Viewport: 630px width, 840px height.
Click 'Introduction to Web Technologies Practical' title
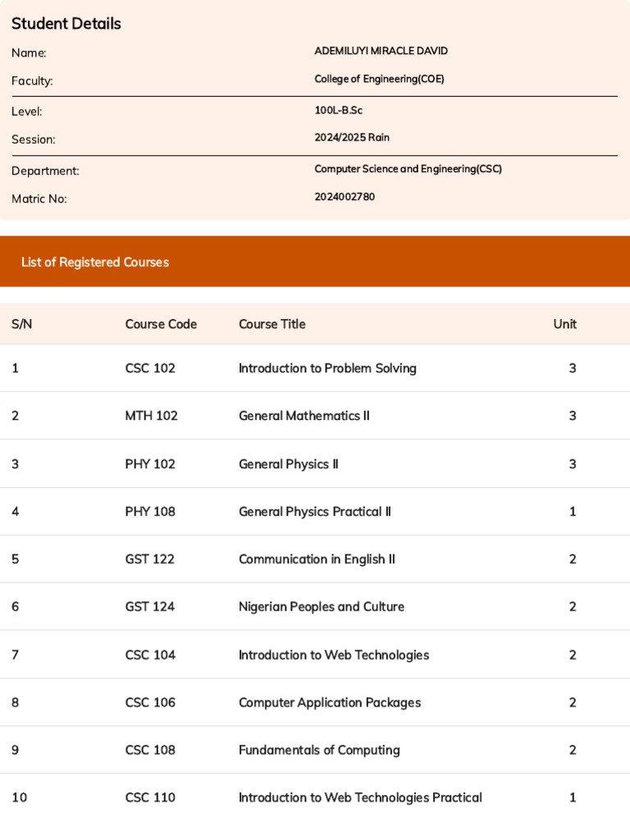point(361,798)
